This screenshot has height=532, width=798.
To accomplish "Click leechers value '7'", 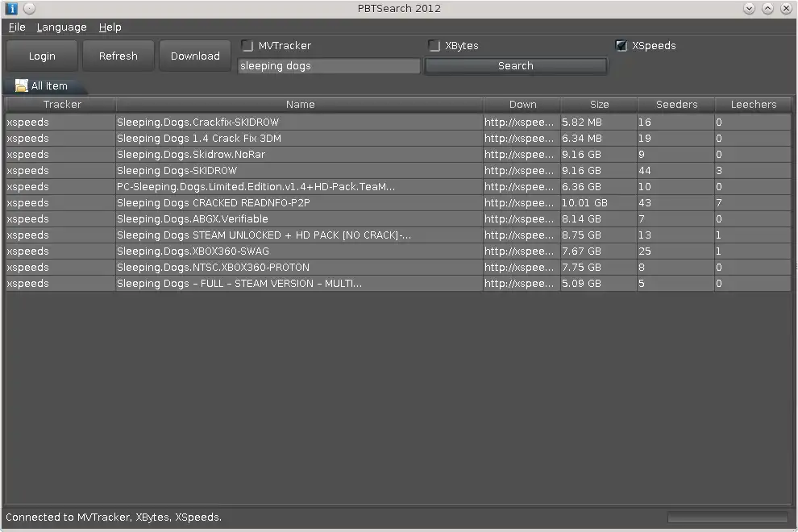I will 753,202.
